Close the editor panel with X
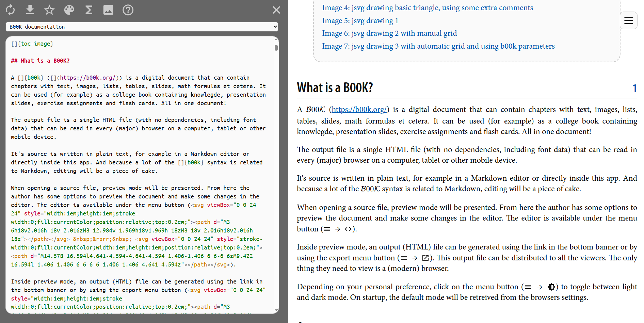 [276, 10]
